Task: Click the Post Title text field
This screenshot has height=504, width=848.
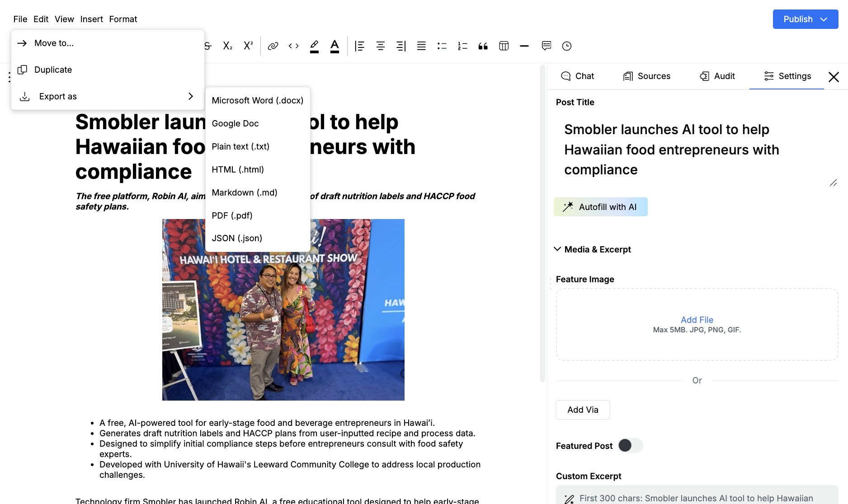Action: tap(697, 150)
